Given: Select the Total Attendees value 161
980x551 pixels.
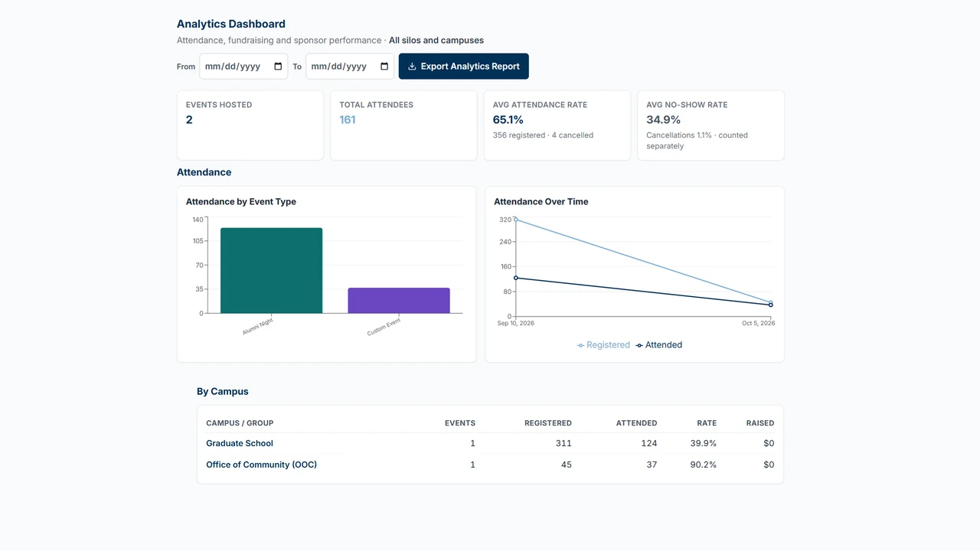Looking at the screenshot, I should tap(348, 120).
